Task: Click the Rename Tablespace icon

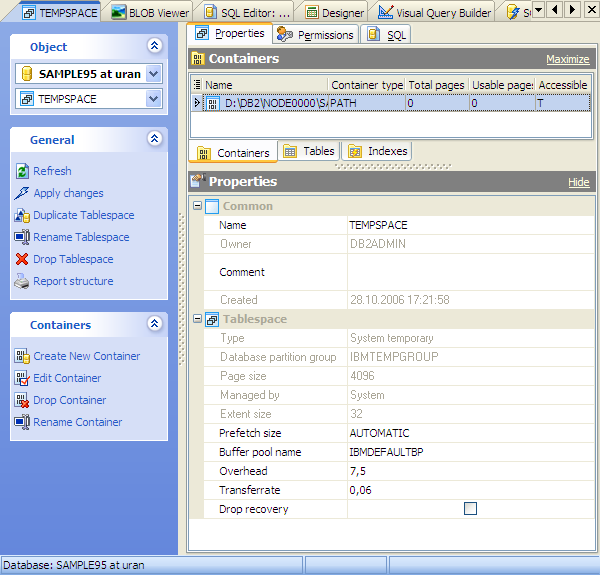Action: point(23,237)
